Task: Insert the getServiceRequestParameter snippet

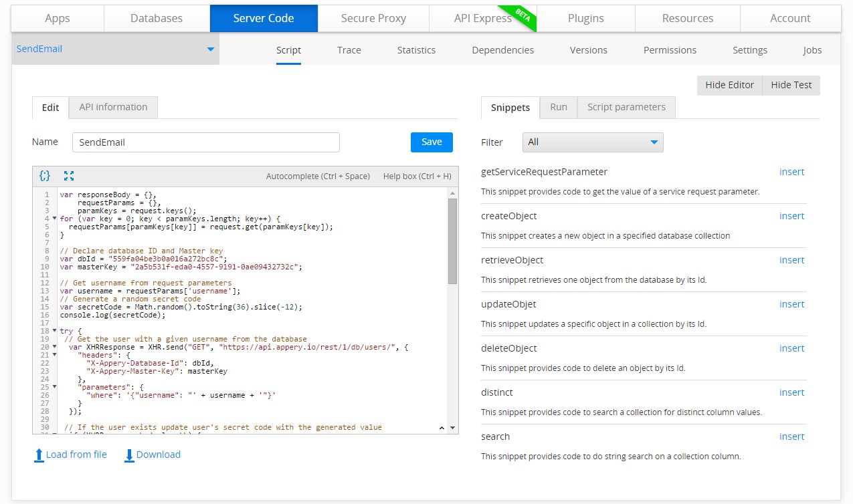Action: click(x=791, y=172)
